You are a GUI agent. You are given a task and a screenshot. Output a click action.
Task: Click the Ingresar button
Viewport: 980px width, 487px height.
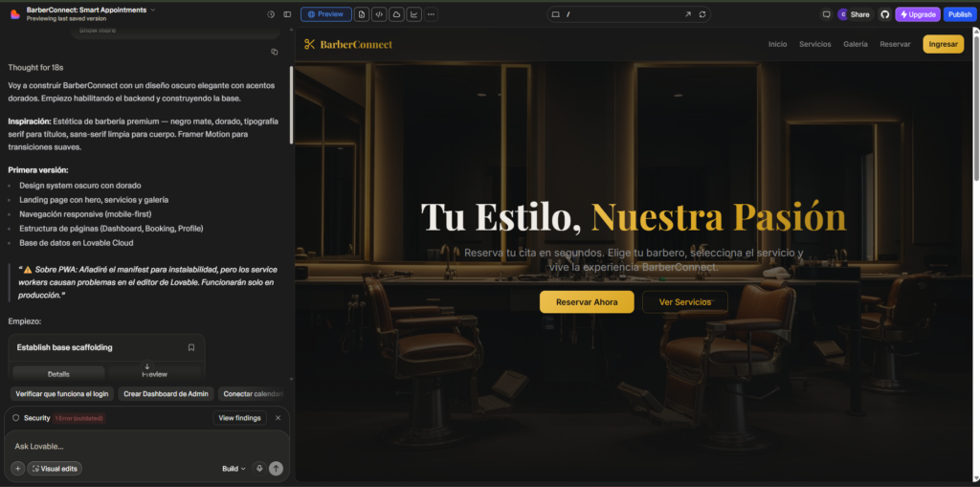point(943,44)
